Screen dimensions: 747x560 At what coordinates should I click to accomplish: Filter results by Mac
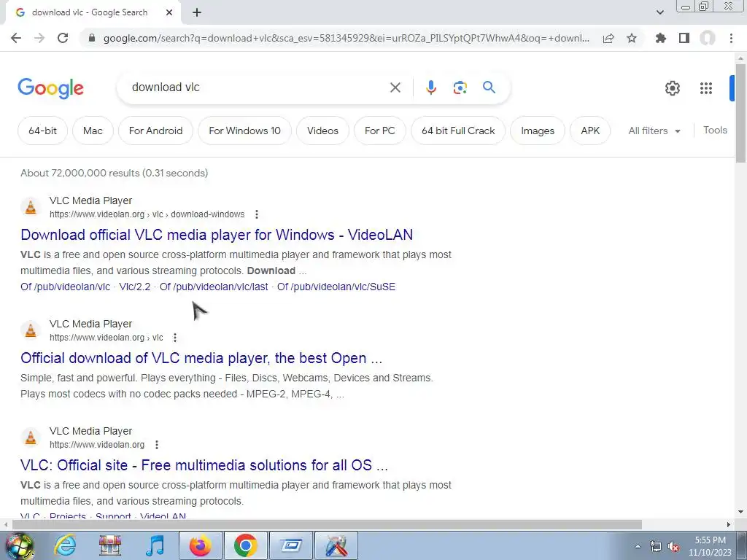tap(93, 131)
